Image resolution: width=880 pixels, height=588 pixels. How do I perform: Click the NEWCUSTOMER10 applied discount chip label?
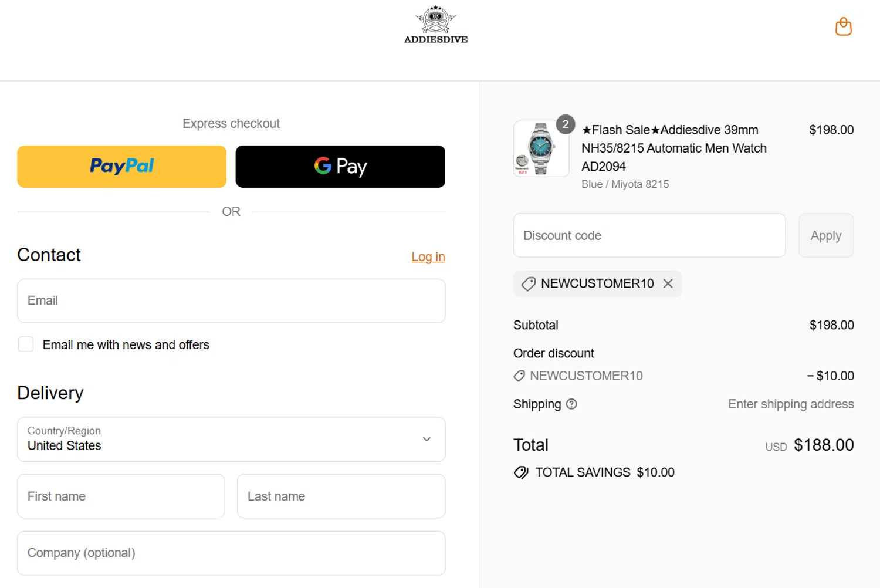(597, 283)
